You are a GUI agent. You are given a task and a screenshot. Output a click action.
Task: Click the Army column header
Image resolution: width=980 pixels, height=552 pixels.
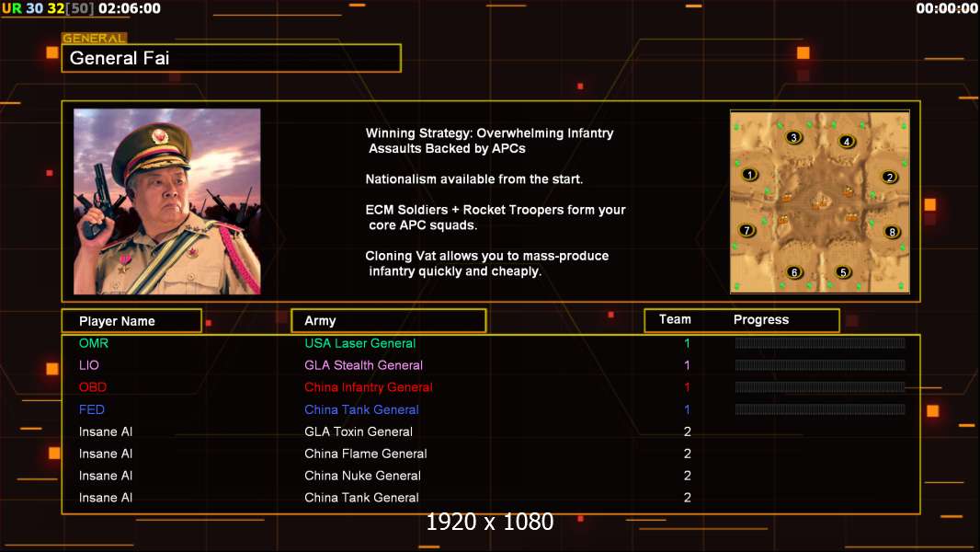388,321
